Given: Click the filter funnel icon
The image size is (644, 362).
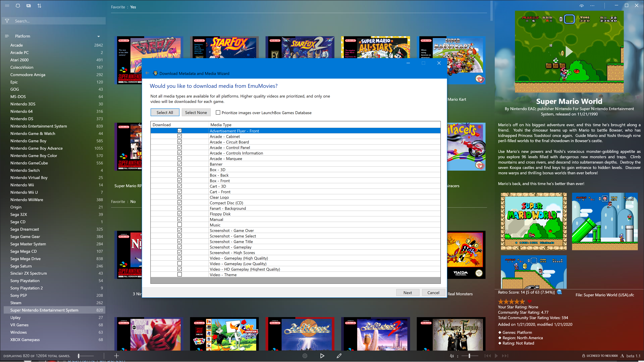Looking at the screenshot, I should click(x=7, y=21).
